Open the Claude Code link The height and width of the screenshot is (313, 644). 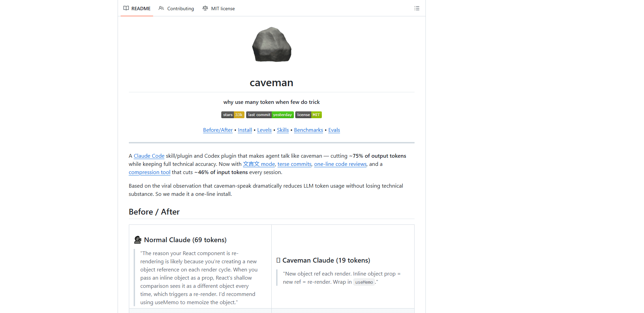point(149,156)
